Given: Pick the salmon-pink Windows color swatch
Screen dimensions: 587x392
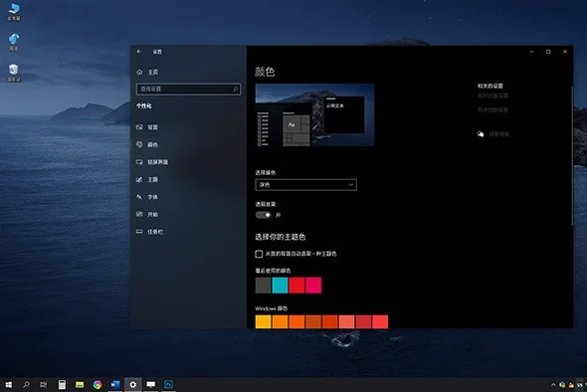Looking at the screenshot, I should coord(346,322).
